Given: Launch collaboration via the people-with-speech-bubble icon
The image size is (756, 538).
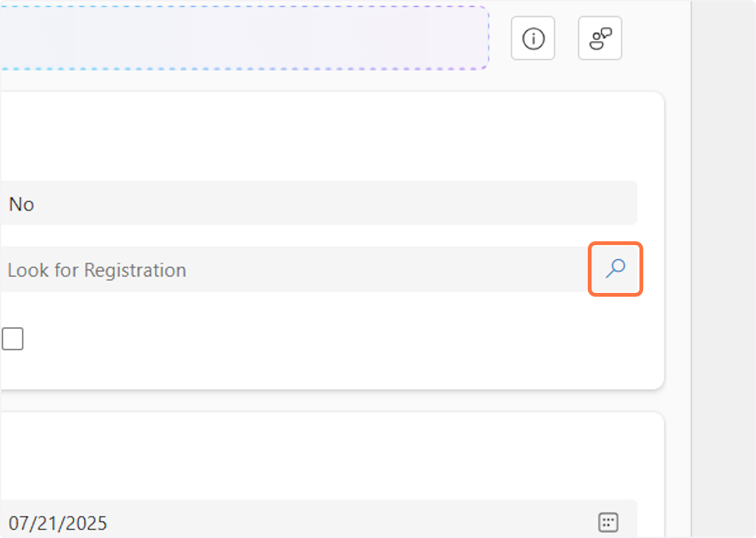Looking at the screenshot, I should pos(599,38).
